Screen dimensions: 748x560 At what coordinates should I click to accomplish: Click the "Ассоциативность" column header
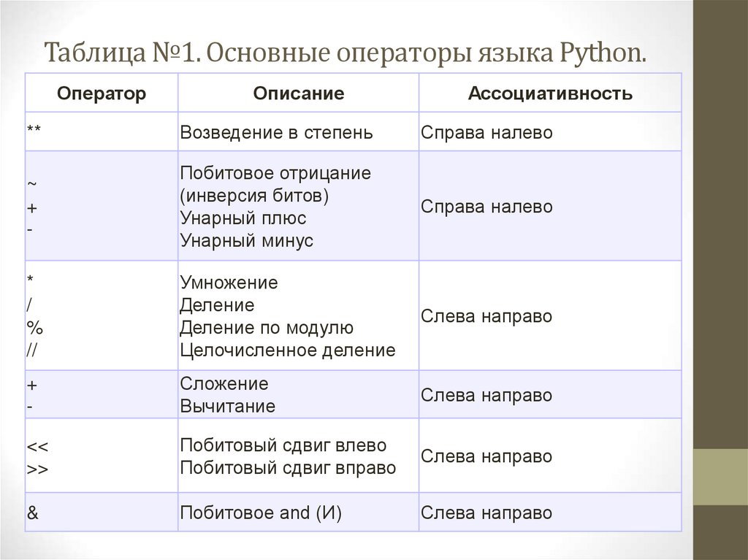[x=550, y=93]
